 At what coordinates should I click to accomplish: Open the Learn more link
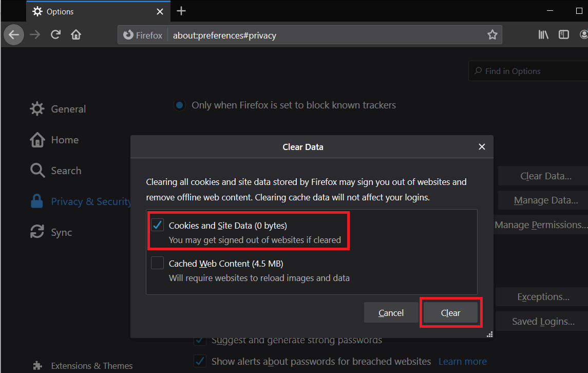point(462,361)
